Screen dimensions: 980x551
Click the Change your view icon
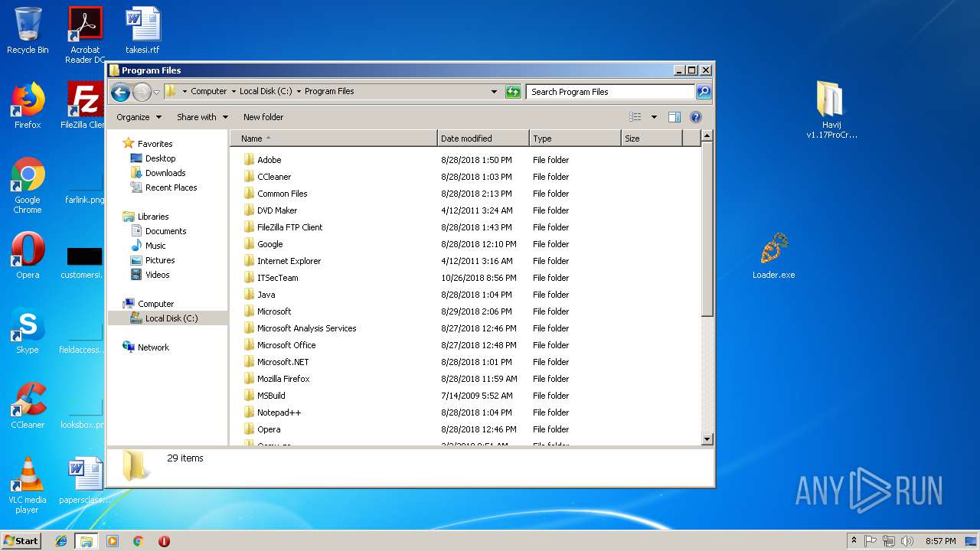(x=635, y=117)
